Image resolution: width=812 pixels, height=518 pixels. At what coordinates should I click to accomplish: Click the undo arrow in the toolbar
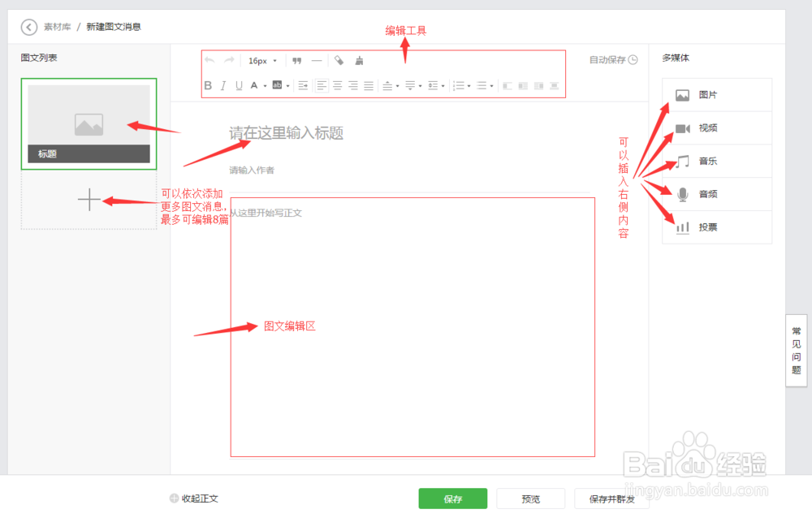[209, 60]
